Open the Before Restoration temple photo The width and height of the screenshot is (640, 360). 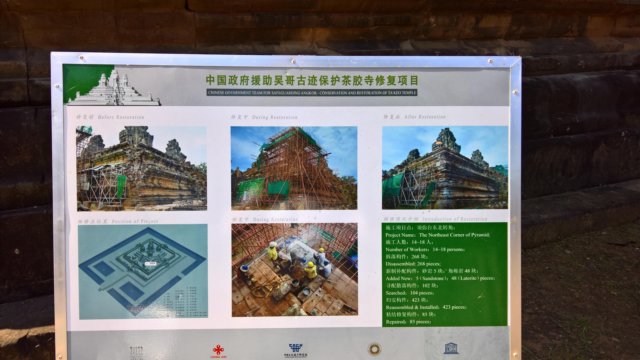pyautogui.click(x=142, y=168)
